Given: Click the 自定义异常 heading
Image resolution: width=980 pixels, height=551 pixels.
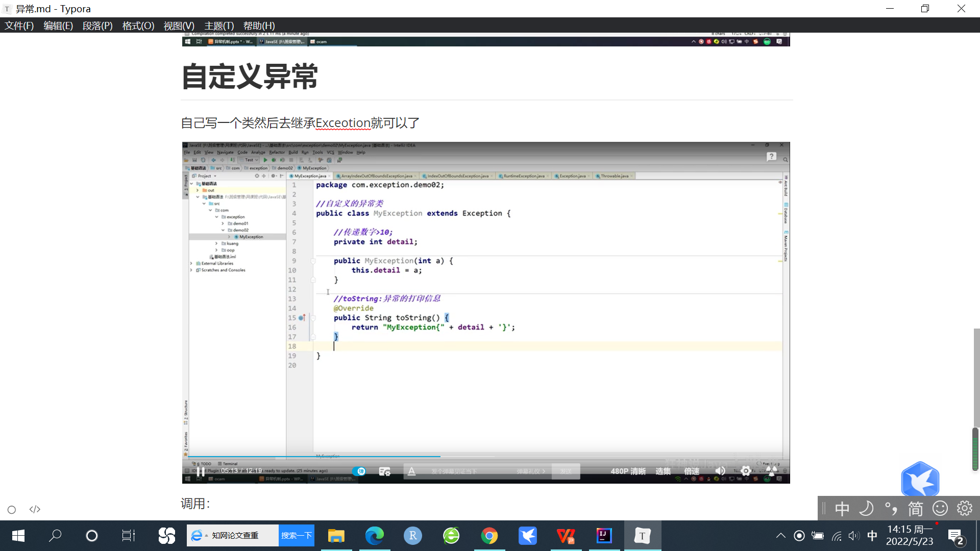Looking at the screenshot, I should pyautogui.click(x=250, y=77).
